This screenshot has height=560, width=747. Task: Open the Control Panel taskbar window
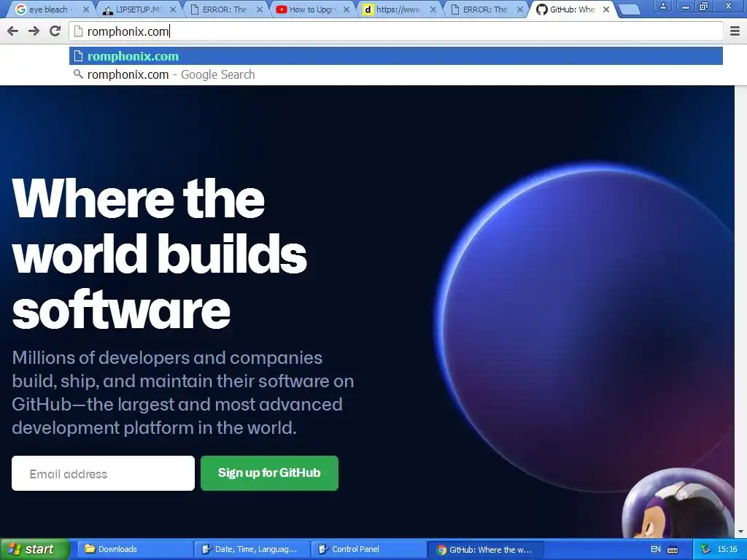point(368,550)
